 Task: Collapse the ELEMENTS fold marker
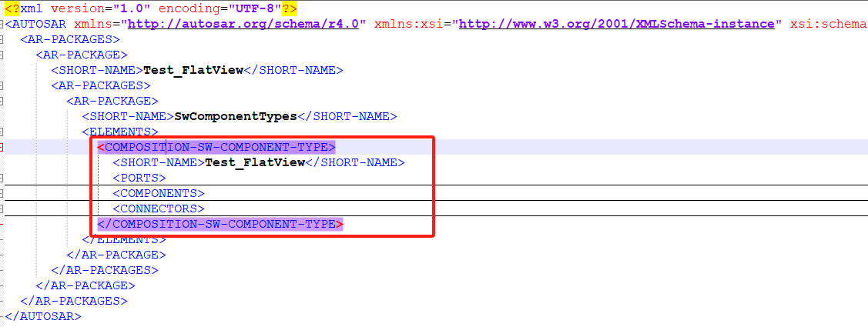2,132
